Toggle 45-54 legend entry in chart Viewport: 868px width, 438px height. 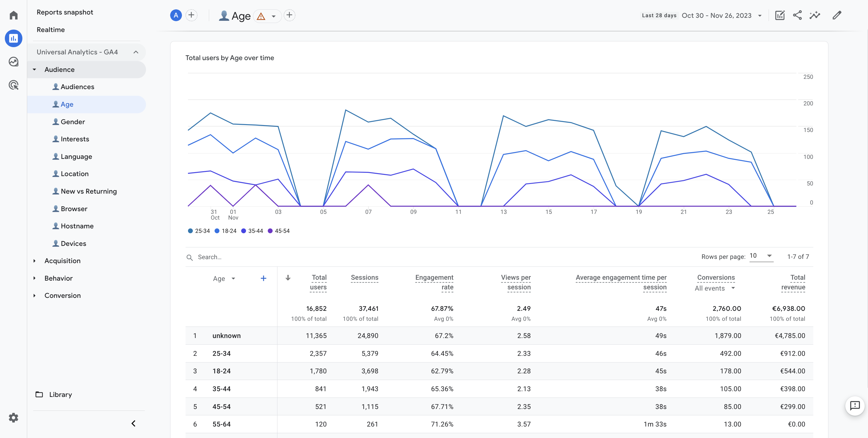pyautogui.click(x=279, y=231)
